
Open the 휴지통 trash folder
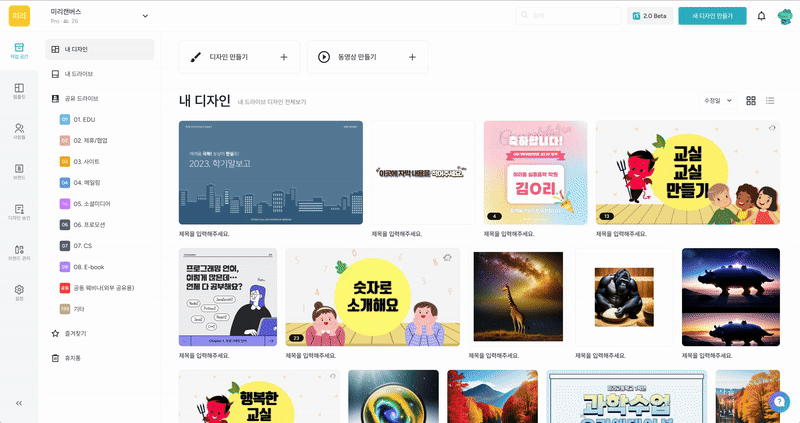[x=75, y=357]
